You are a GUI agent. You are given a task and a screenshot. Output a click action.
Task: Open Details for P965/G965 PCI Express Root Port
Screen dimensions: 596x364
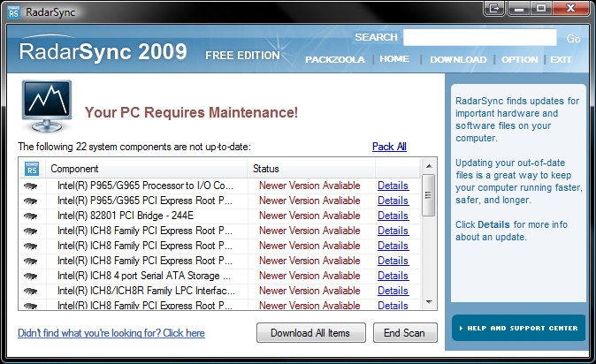click(393, 201)
